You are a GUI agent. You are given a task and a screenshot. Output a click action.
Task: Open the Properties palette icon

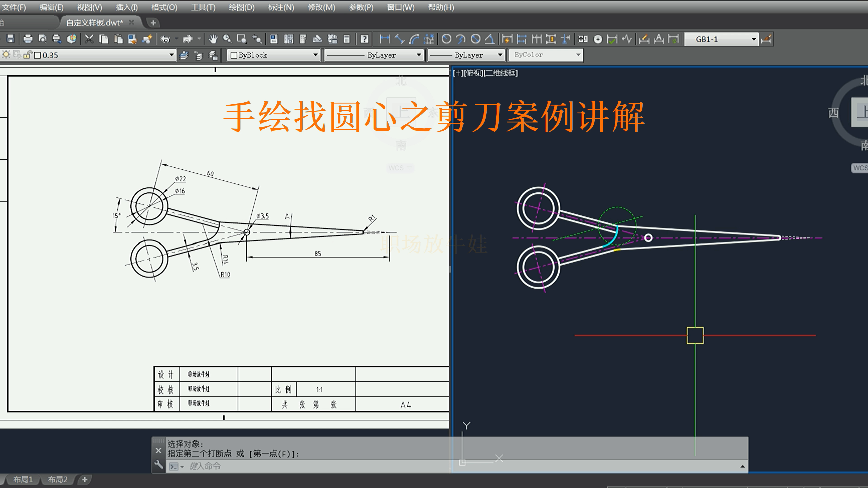coord(274,39)
